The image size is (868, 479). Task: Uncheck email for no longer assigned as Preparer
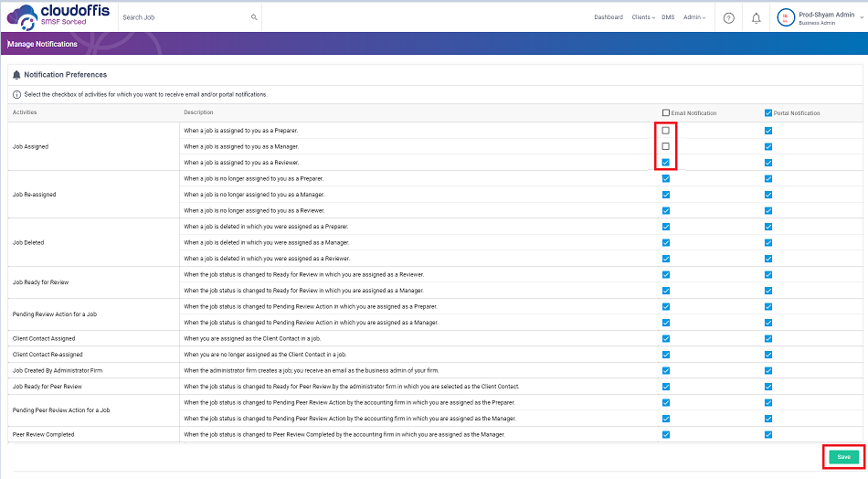pos(666,179)
